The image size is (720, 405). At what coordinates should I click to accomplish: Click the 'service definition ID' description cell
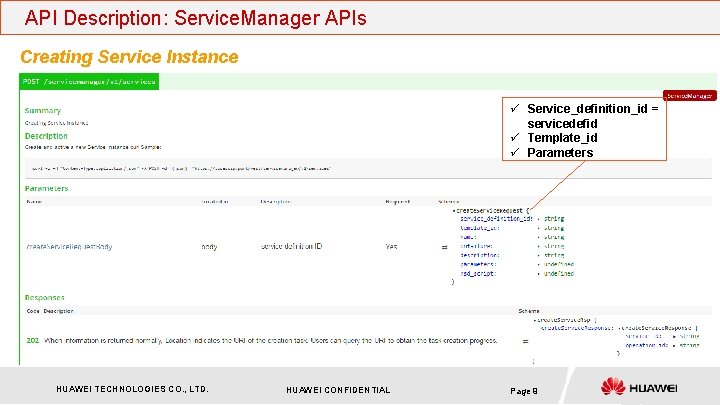(x=292, y=247)
